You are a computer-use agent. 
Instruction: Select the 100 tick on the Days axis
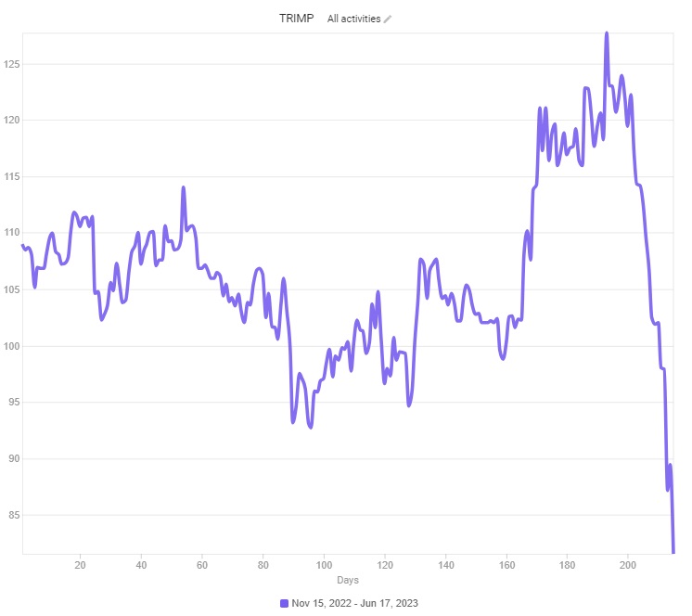pyautogui.click(x=324, y=564)
